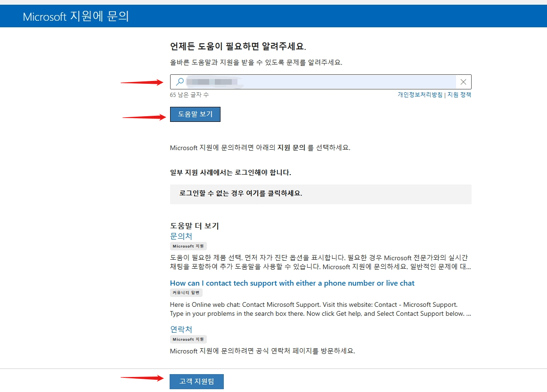Click the magnifier search icon in the input box
The image size is (547, 392).
180,82
